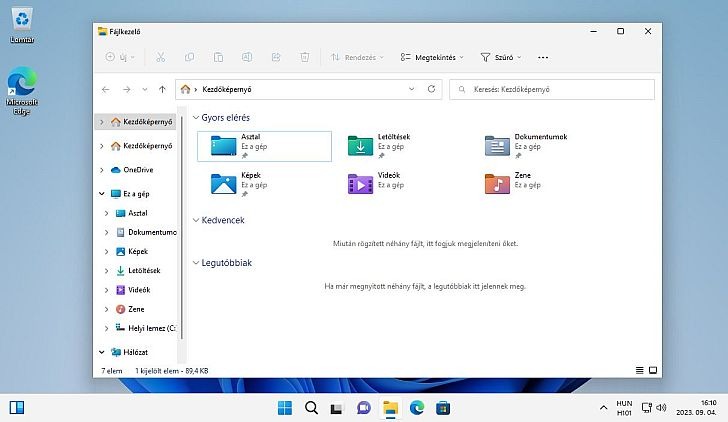Screen dimensions: 728x422
Task: Navigate up one level with the up arrow
Action: click(x=163, y=89)
